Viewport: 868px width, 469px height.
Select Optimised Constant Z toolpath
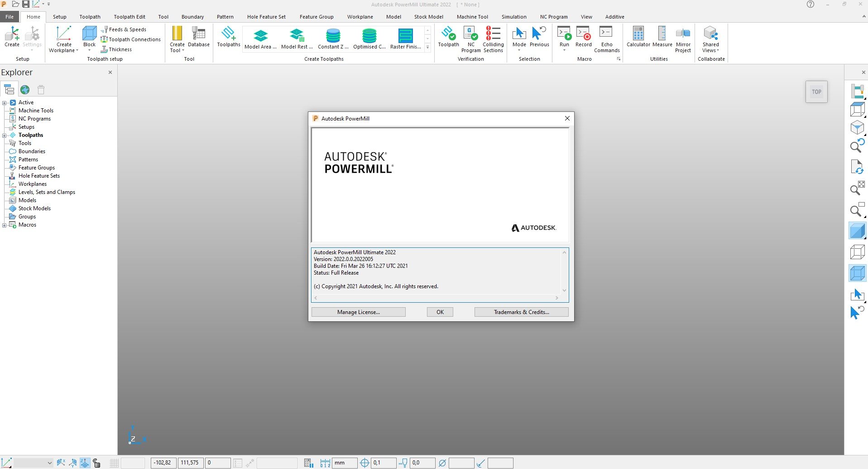369,39
